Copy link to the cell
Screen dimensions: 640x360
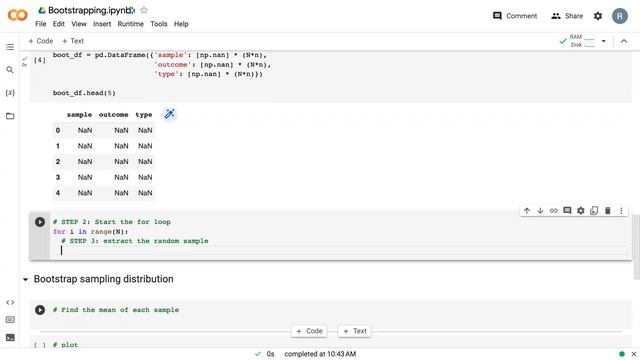553,211
